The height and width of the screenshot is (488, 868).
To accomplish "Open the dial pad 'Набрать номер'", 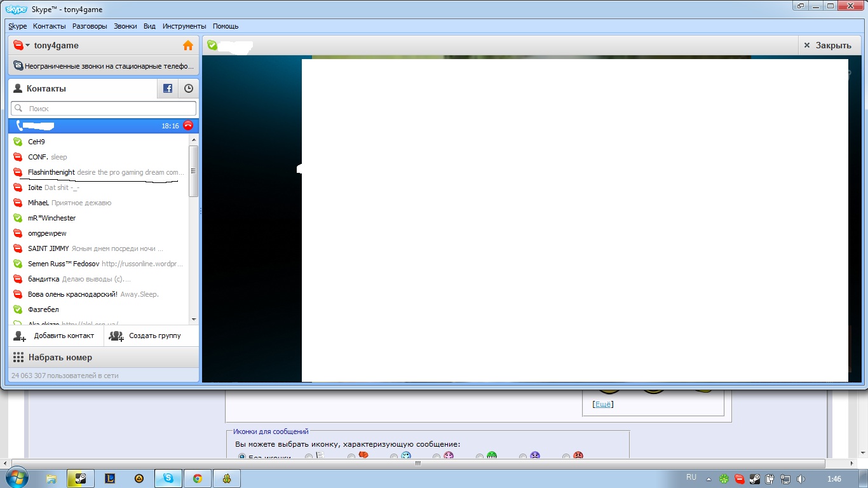I will click(x=60, y=358).
